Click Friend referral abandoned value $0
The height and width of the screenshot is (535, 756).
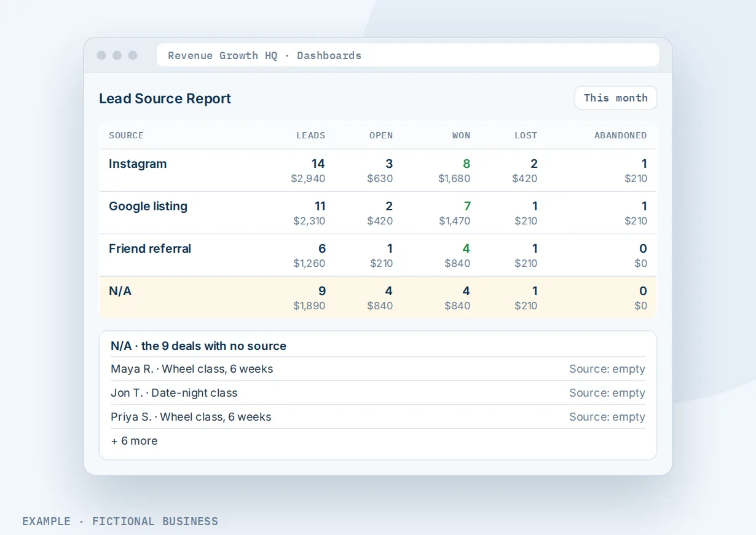tap(640, 263)
